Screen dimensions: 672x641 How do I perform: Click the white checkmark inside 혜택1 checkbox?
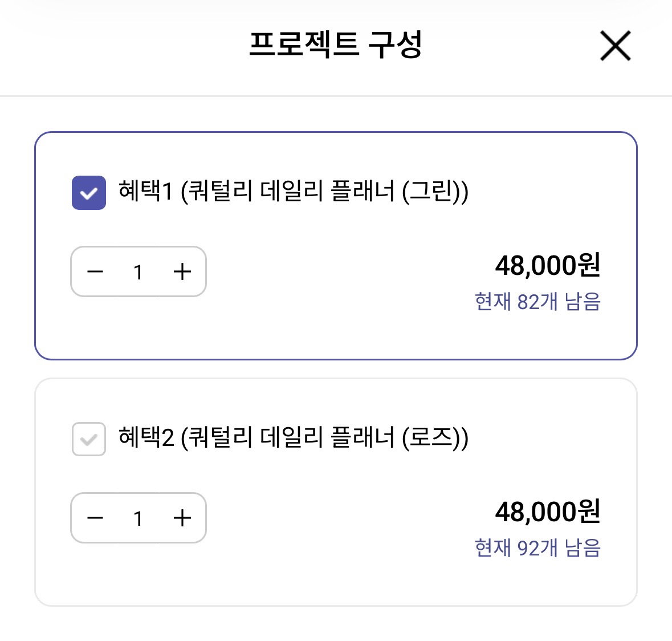pos(89,193)
